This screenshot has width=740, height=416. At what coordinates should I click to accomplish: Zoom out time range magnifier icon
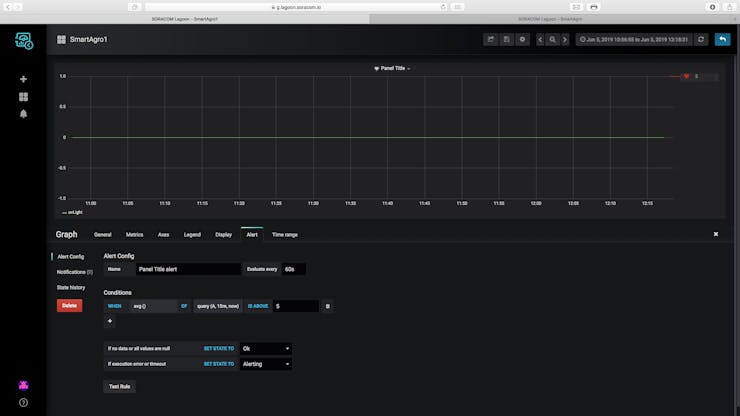coord(552,40)
